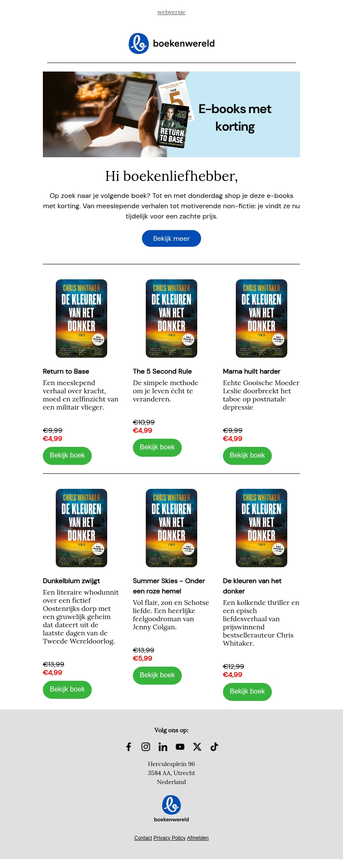Click the boekenwereld logo in footer
Viewport: 343px width, 868px height.
tap(171, 808)
